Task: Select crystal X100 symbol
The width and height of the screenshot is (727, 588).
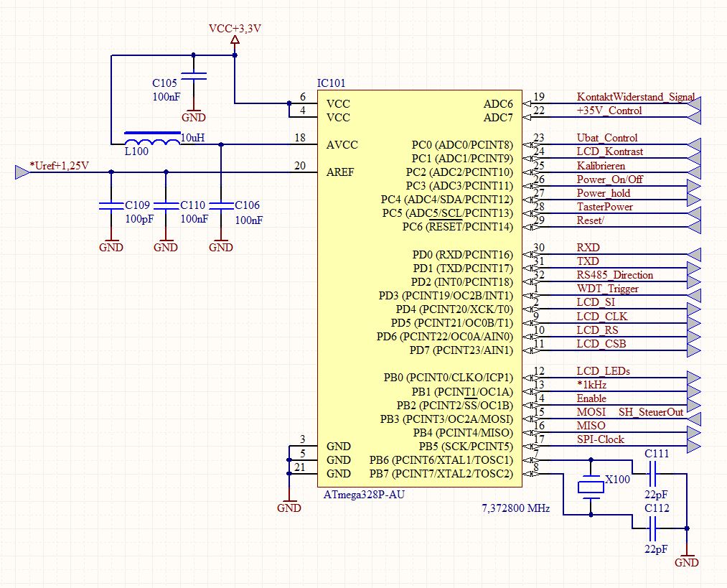Action: [x=591, y=487]
